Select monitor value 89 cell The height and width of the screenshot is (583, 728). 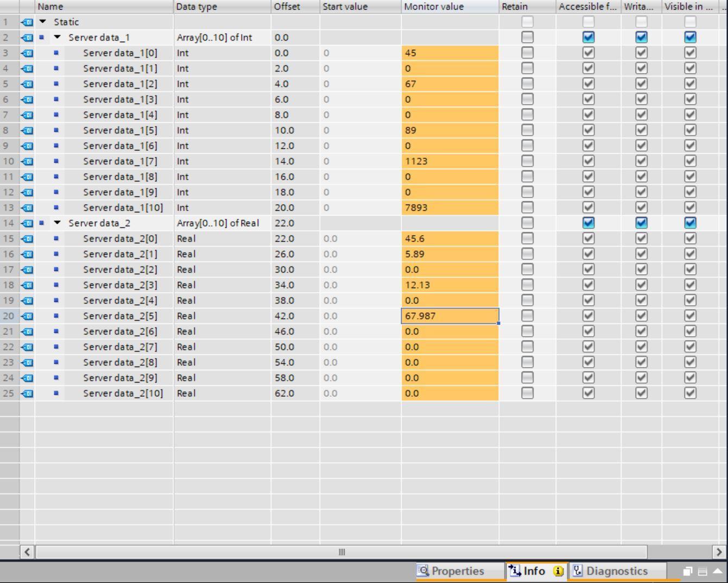point(450,130)
